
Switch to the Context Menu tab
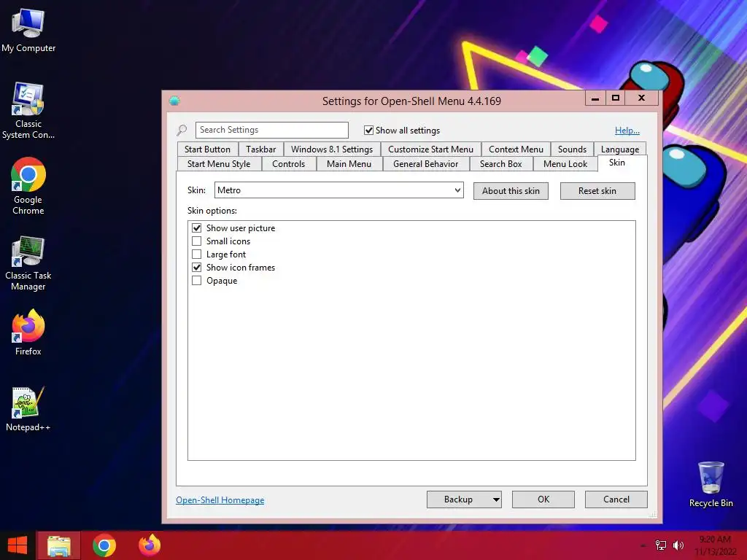(516, 149)
